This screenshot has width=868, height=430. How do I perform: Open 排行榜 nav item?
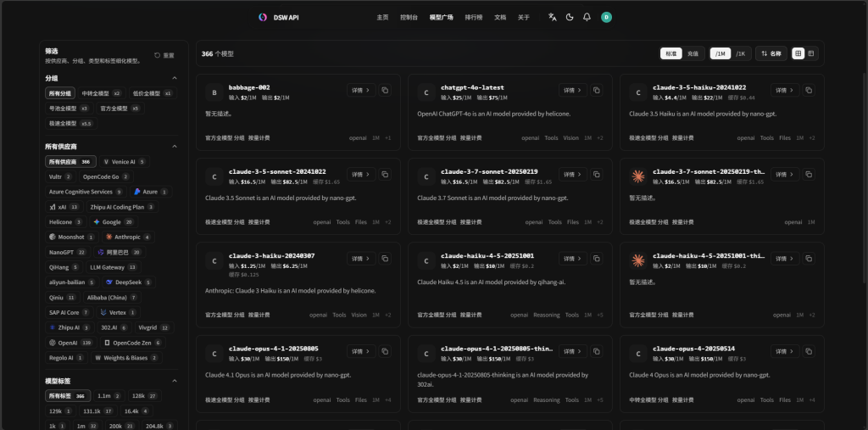point(473,17)
